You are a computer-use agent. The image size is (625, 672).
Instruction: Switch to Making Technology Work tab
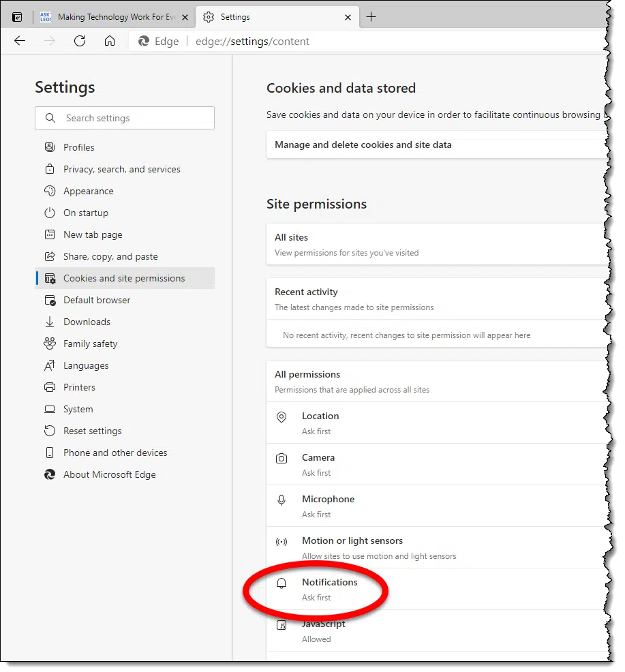coord(115,17)
